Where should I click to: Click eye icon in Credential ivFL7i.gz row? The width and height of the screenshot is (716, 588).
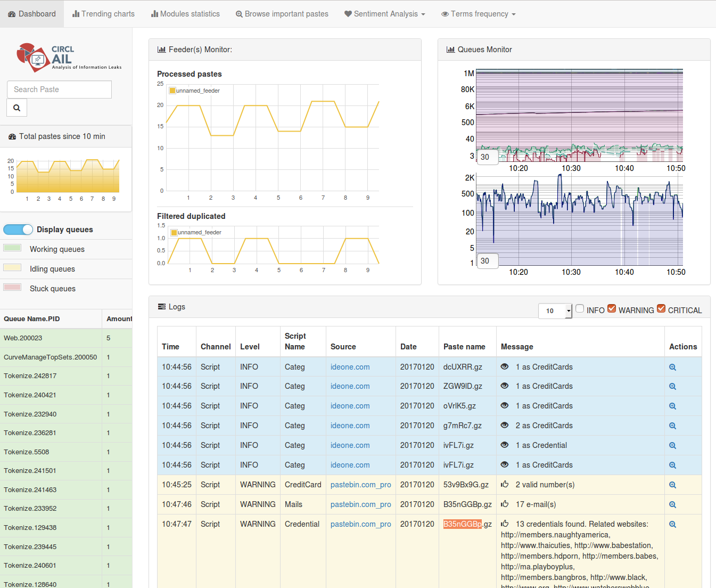[x=505, y=445]
